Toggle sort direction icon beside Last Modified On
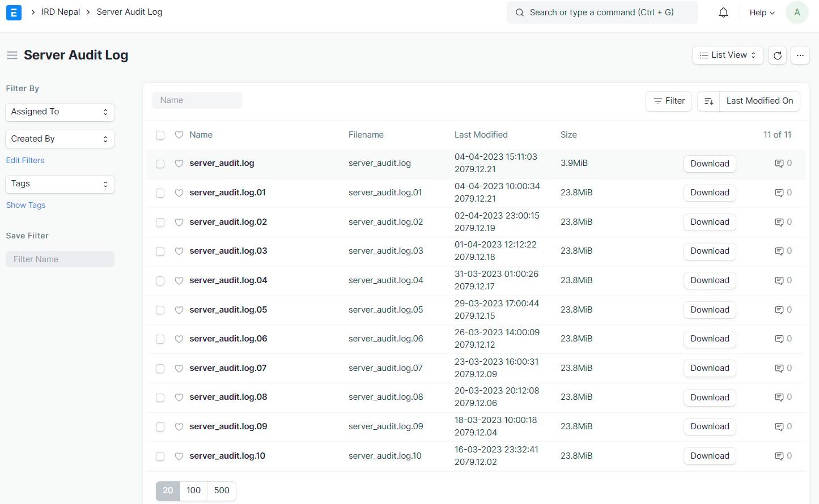This screenshot has height=504, width=819. coord(708,101)
